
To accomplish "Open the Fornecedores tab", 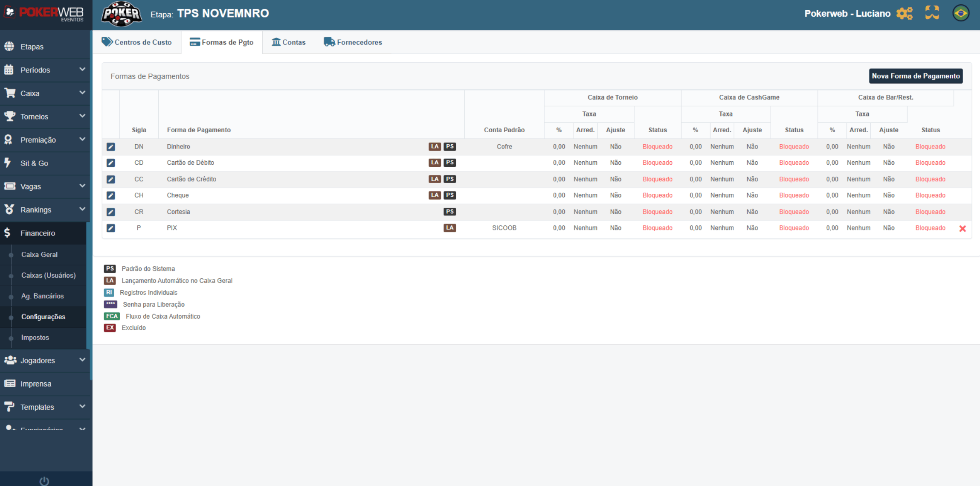I will tap(353, 42).
